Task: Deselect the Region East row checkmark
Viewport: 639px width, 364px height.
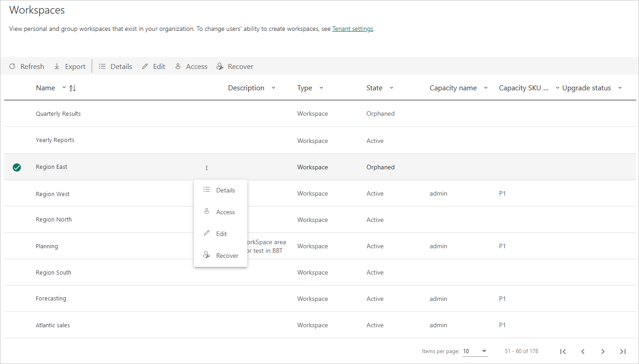Action: [x=17, y=167]
